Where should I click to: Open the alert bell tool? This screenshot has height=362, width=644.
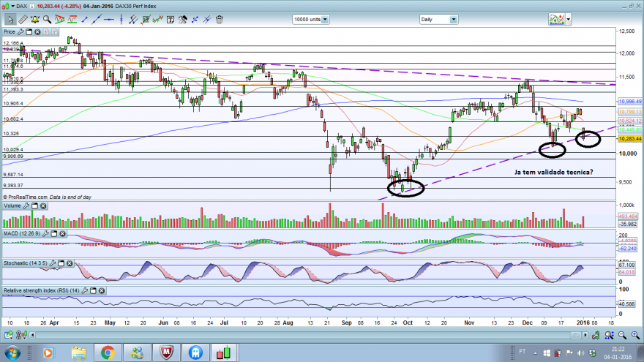[35, 19]
